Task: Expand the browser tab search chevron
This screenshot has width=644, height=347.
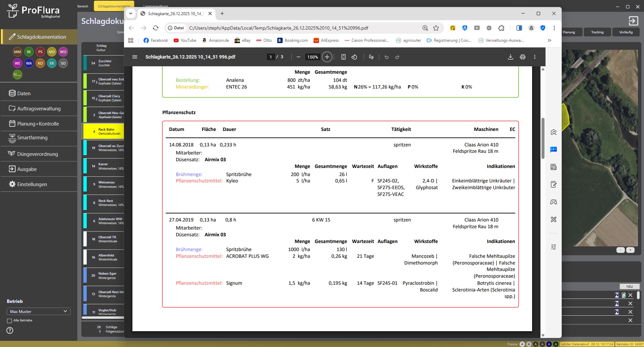Action: tap(131, 13)
